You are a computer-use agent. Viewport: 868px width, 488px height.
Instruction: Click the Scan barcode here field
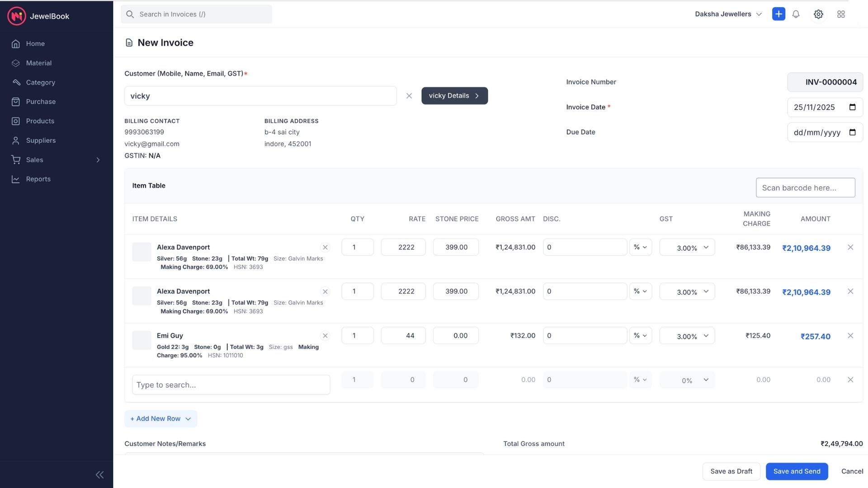click(805, 188)
